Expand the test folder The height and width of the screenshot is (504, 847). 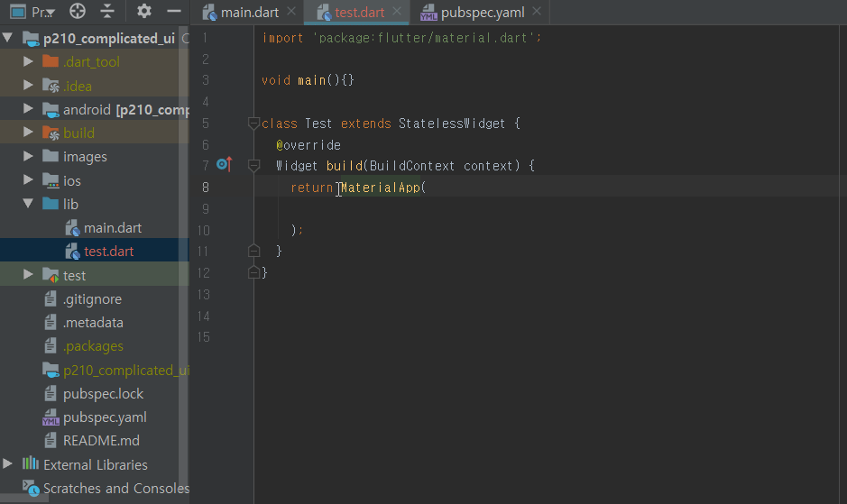28,275
